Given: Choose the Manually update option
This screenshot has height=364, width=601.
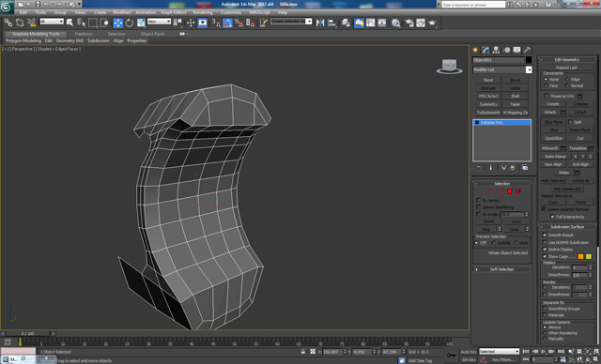Looking at the screenshot, I should coord(545,339).
